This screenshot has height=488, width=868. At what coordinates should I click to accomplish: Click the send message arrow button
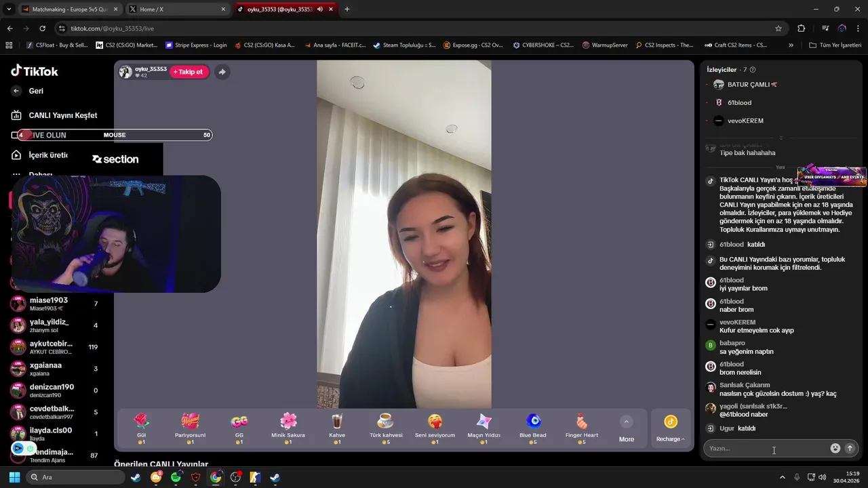click(850, 448)
